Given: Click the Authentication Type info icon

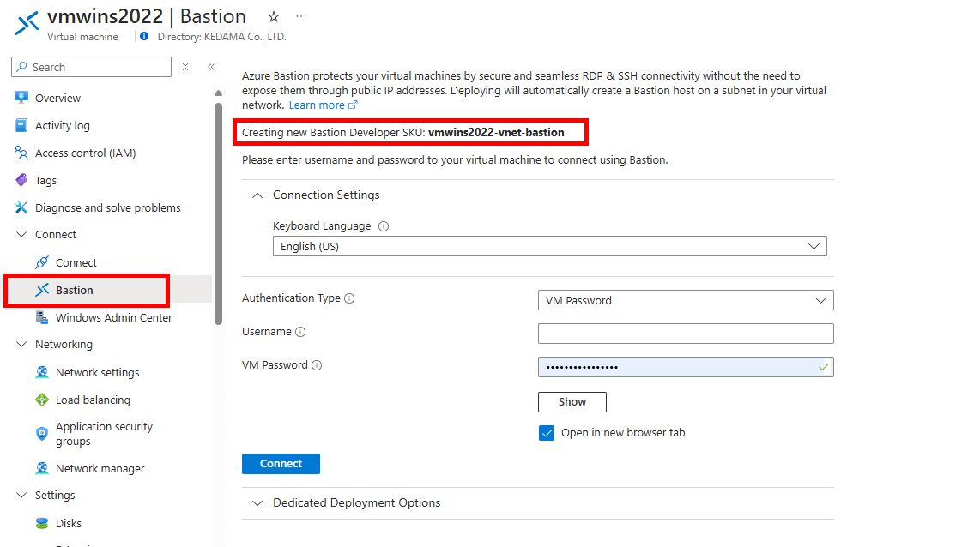Looking at the screenshot, I should pos(349,298).
